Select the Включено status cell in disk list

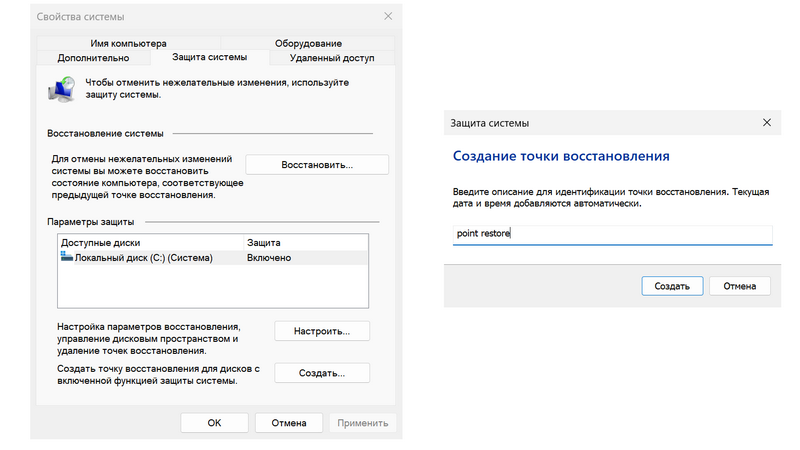[269, 258]
